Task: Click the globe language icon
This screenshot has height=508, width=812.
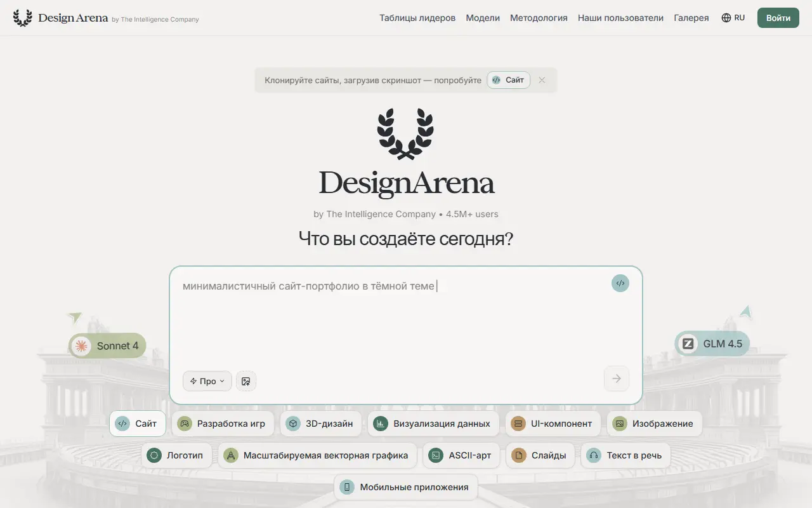Action: (x=726, y=18)
